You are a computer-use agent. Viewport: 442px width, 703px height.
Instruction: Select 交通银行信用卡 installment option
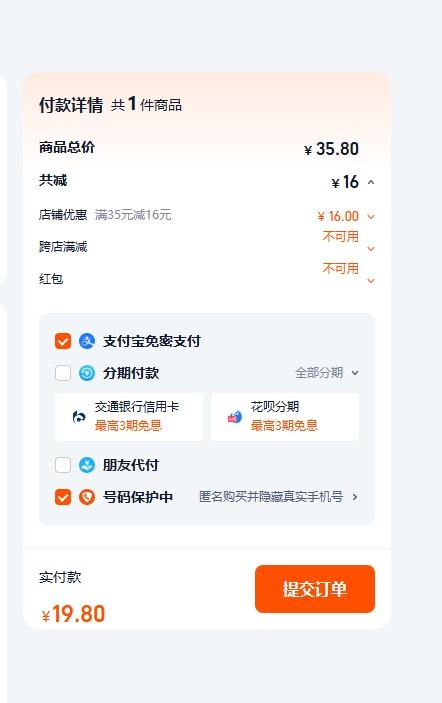(129, 417)
